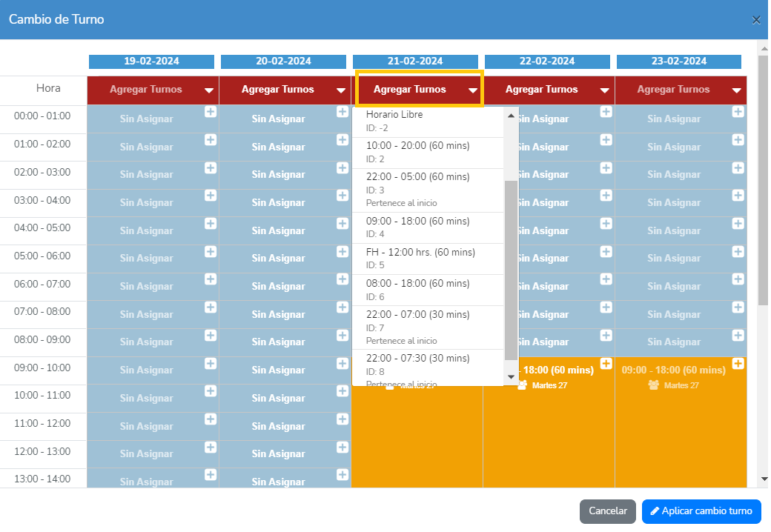The height and width of the screenshot is (532, 771).
Task: Click plus icon on 23-02-2024 orange shift
Action: (x=738, y=363)
